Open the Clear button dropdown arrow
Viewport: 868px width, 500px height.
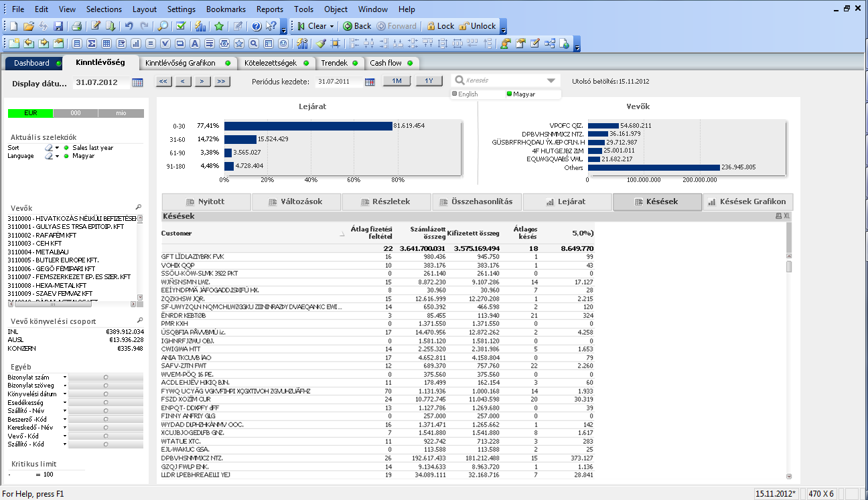pyautogui.click(x=333, y=26)
